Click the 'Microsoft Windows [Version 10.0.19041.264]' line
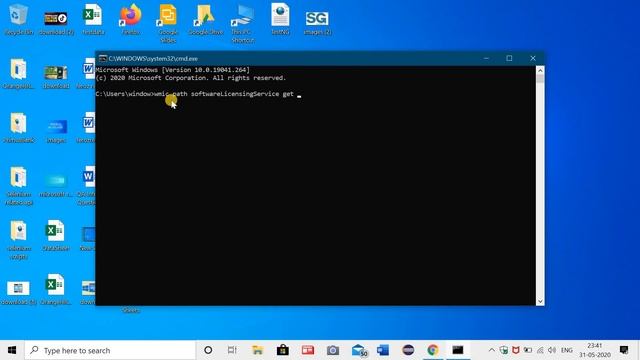Viewport: 640px width, 360px height. 172,70
